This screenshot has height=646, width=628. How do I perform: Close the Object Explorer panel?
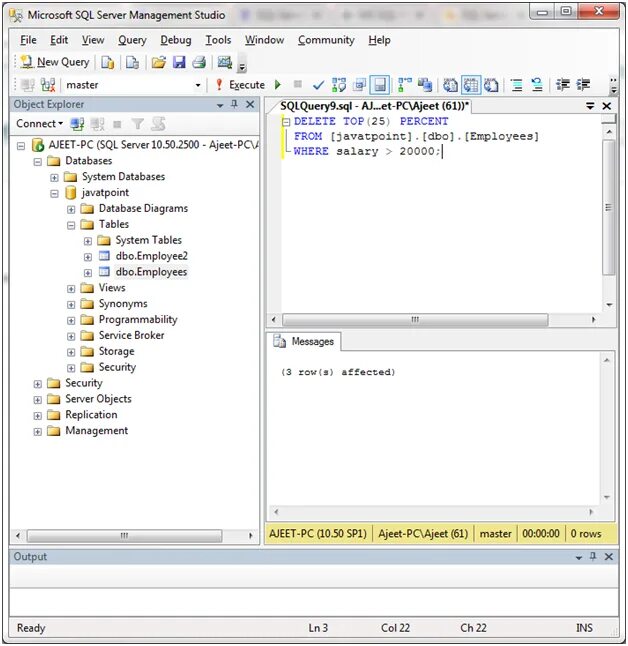250,104
